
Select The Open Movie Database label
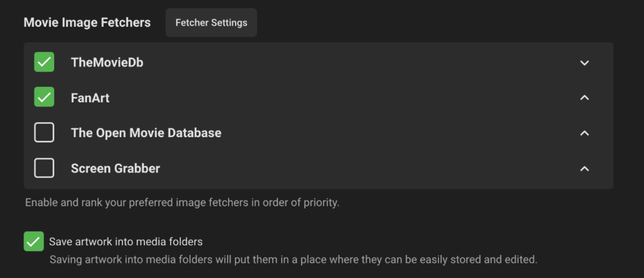pos(146,133)
